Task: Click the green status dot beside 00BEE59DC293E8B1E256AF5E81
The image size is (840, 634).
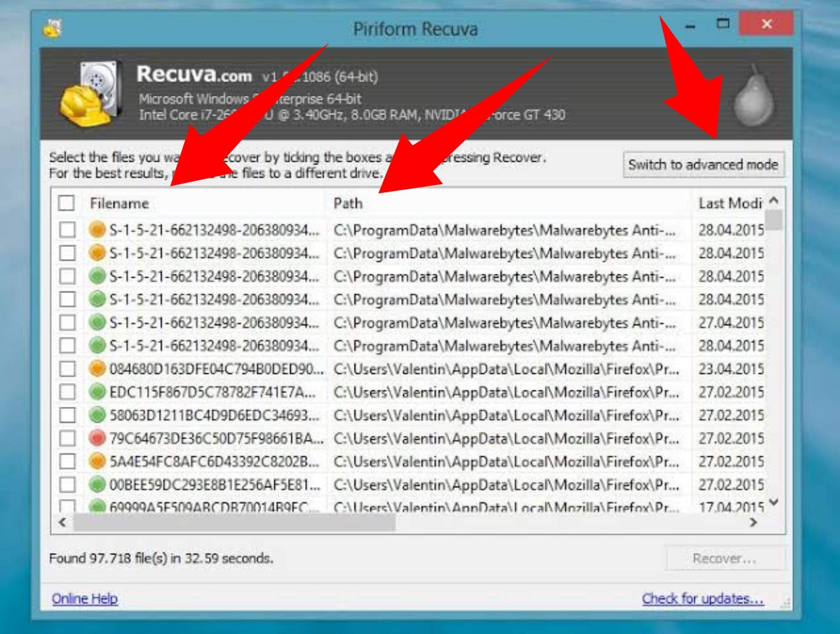Action: point(97,485)
